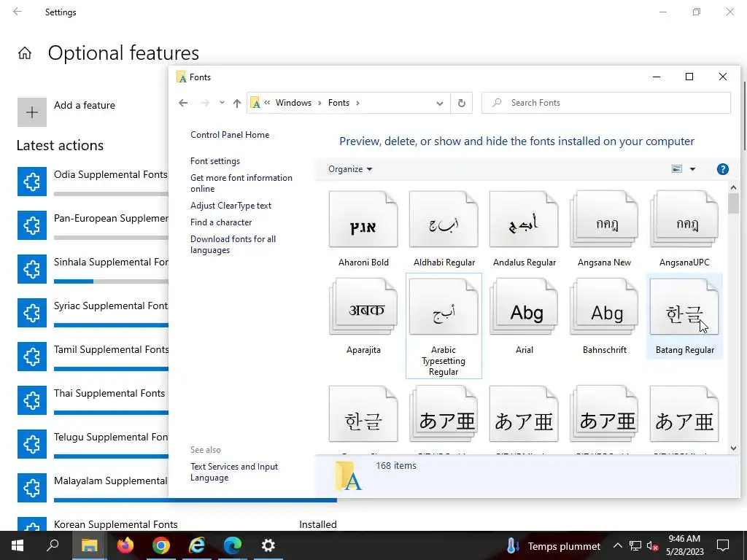Expand the chevron after Windows in breadcrumb

point(320,103)
